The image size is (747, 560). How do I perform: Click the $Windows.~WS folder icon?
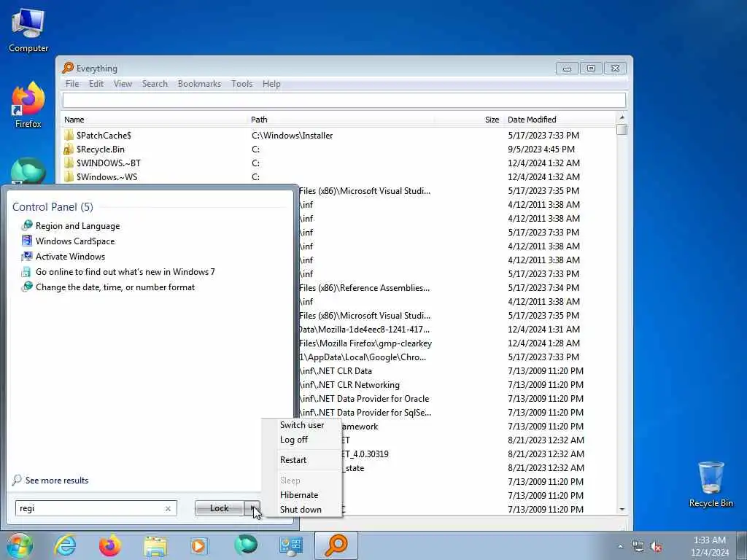69,176
